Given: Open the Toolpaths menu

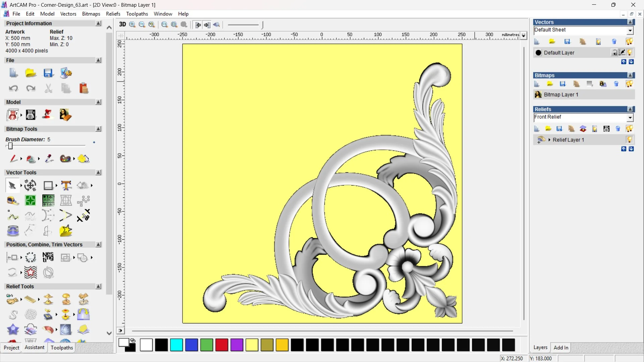Looking at the screenshot, I should point(137,14).
